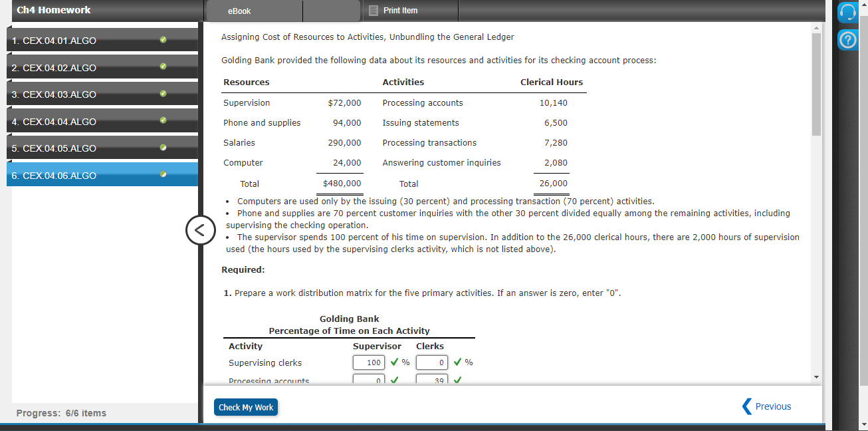Click the help question mark icon
This screenshot has width=868, height=431.
[x=848, y=40]
